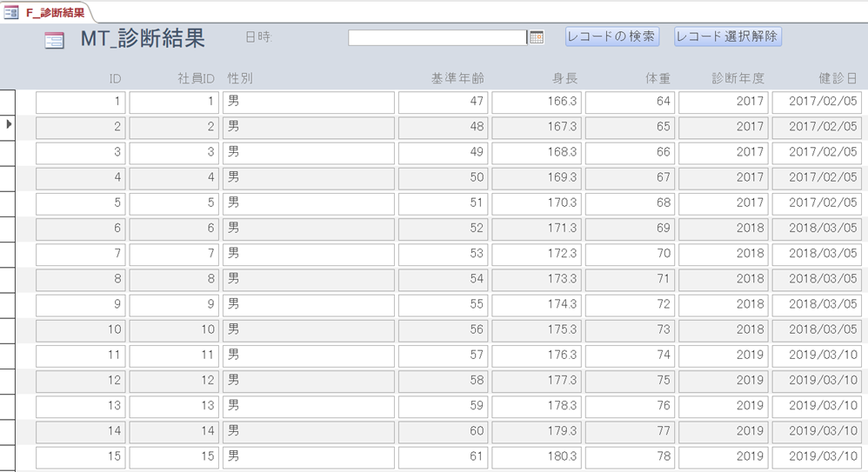This screenshot has height=472, width=868.
Task: Click the ID field showing 8
Action: [x=80, y=279]
